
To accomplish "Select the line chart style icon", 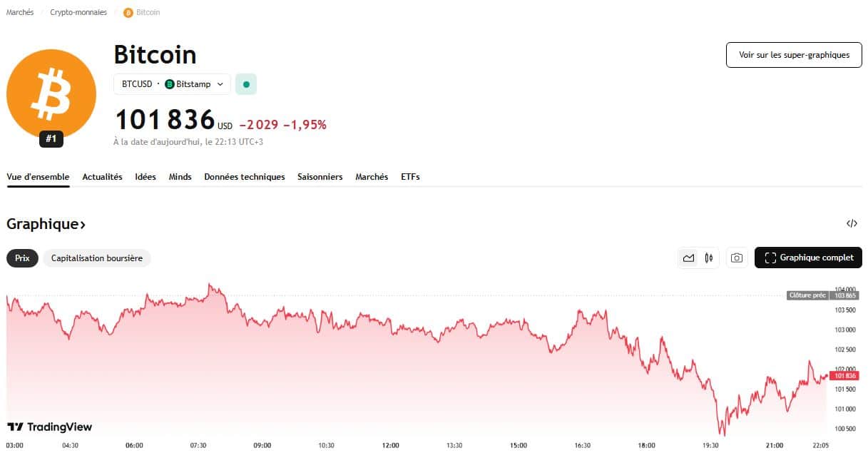I will pos(690,258).
